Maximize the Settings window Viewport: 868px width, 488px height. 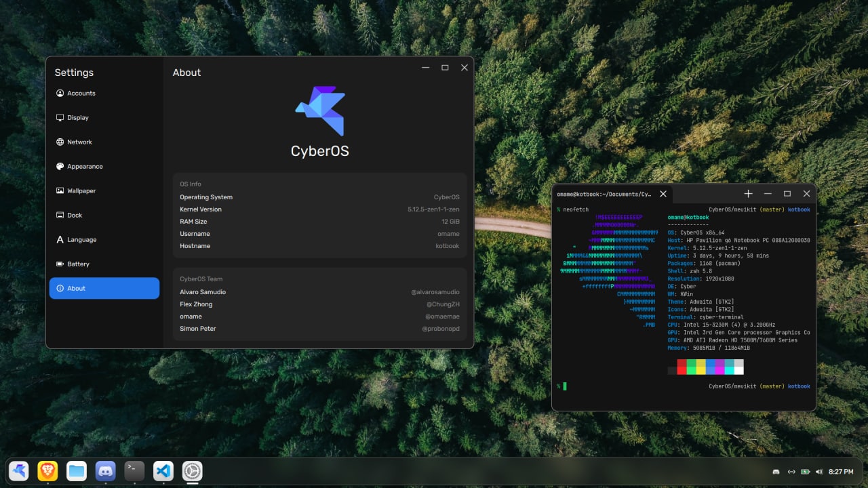coord(445,68)
